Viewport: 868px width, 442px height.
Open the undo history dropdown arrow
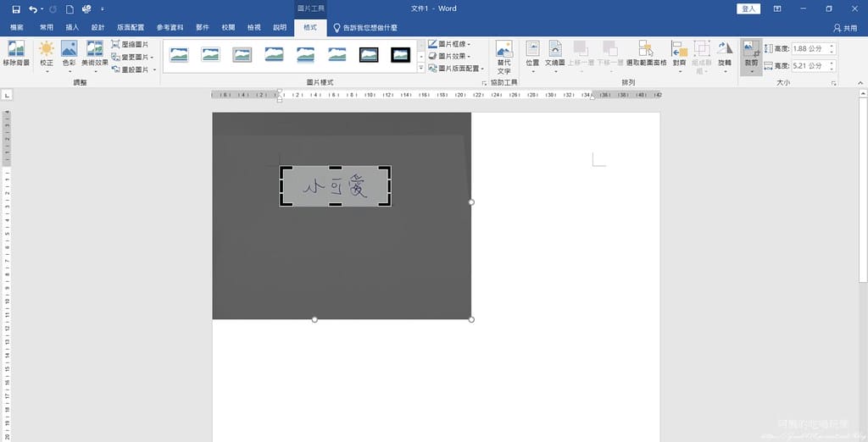42,8
